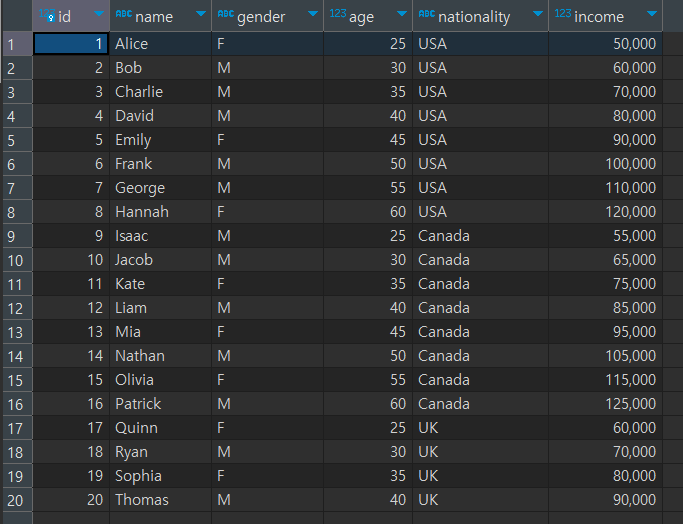Click Sophia's age cell 35
683x524 pixels.
pos(368,476)
